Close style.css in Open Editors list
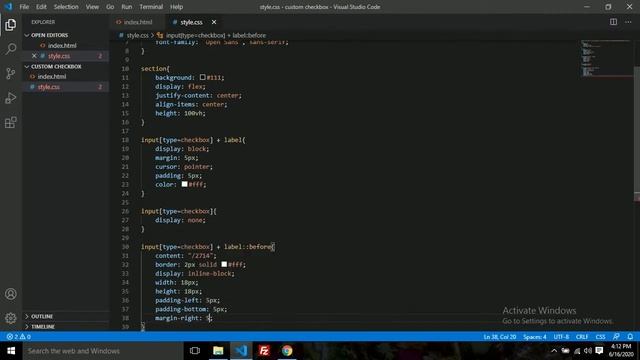Image resolution: width=640 pixels, height=360 pixels. (x=34, y=56)
